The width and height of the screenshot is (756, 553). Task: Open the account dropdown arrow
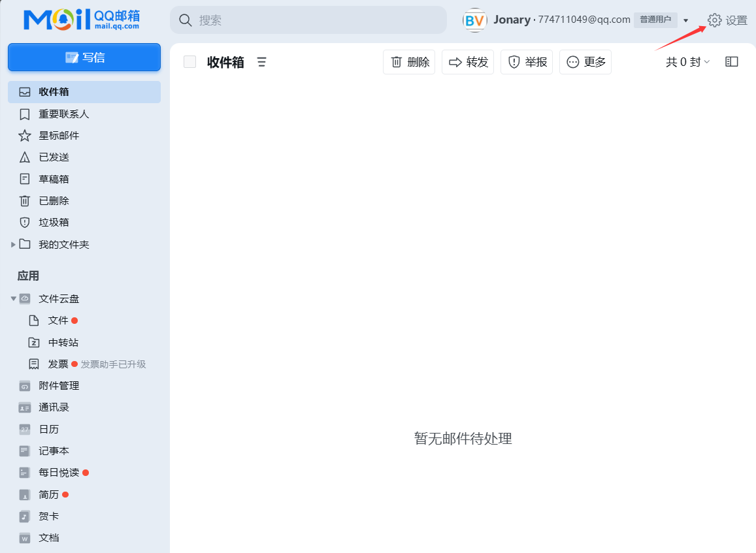(x=685, y=20)
